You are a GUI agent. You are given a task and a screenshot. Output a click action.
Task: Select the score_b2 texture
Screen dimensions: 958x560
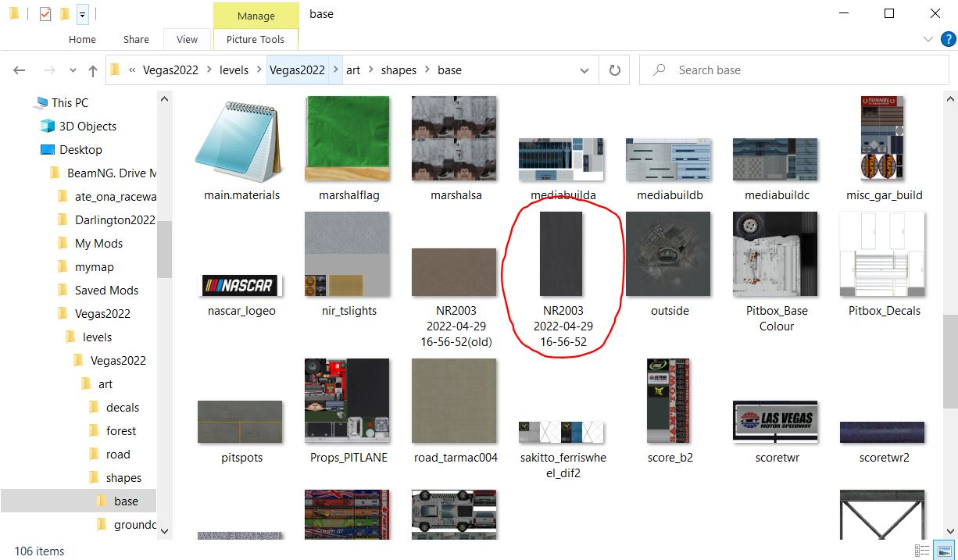click(669, 412)
